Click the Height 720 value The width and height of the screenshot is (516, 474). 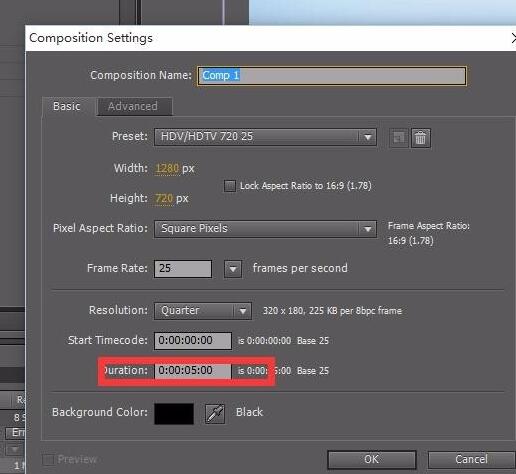(x=164, y=199)
